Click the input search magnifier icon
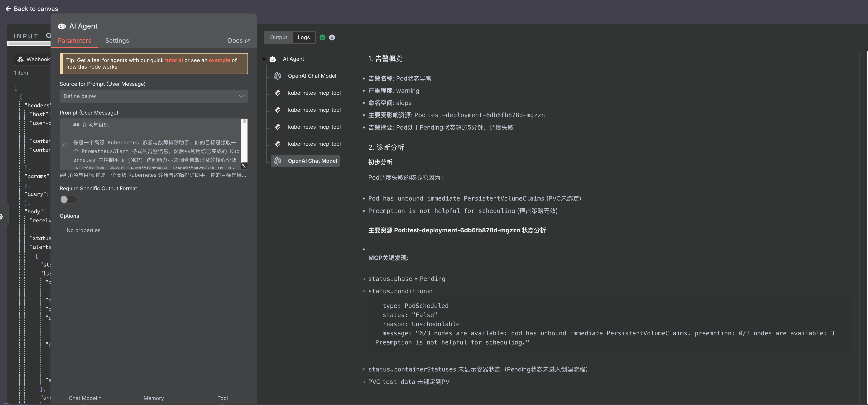The image size is (868, 405). (x=49, y=35)
